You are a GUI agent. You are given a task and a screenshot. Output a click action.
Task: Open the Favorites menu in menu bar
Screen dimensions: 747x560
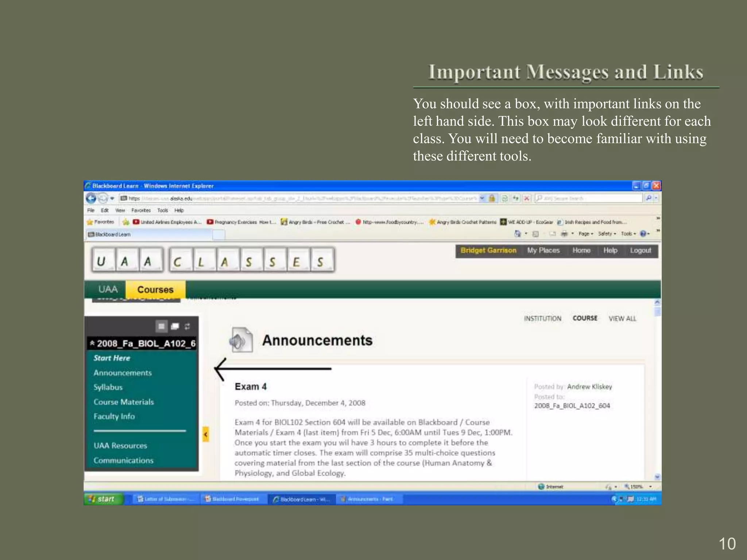[141, 210]
